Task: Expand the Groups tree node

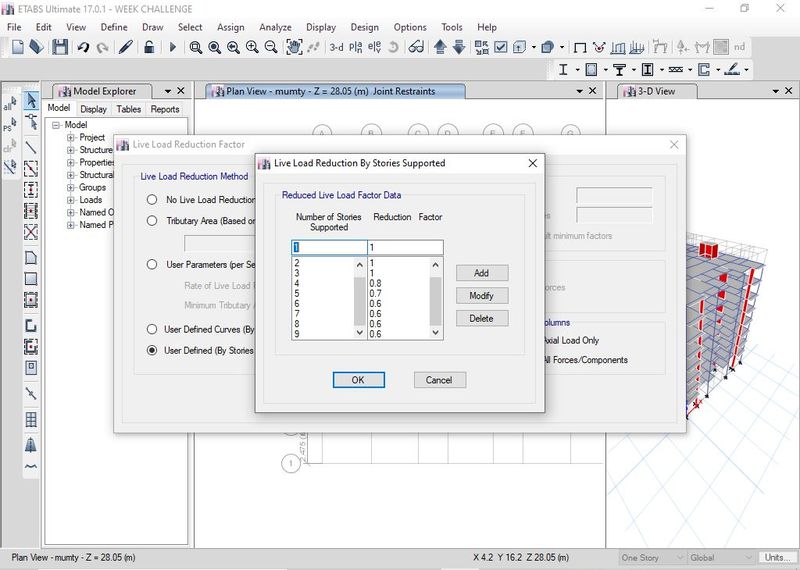Action: click(x=71, y=188)
